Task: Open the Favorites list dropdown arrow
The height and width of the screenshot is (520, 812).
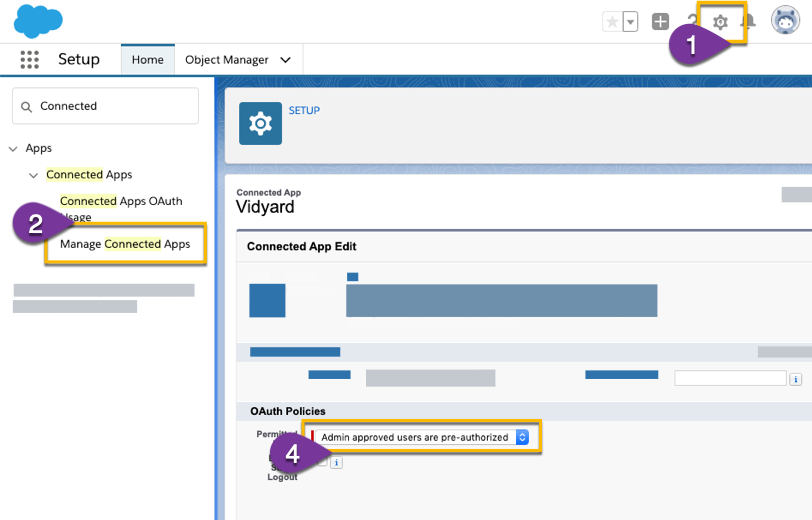Action: [x=630, y=22]
